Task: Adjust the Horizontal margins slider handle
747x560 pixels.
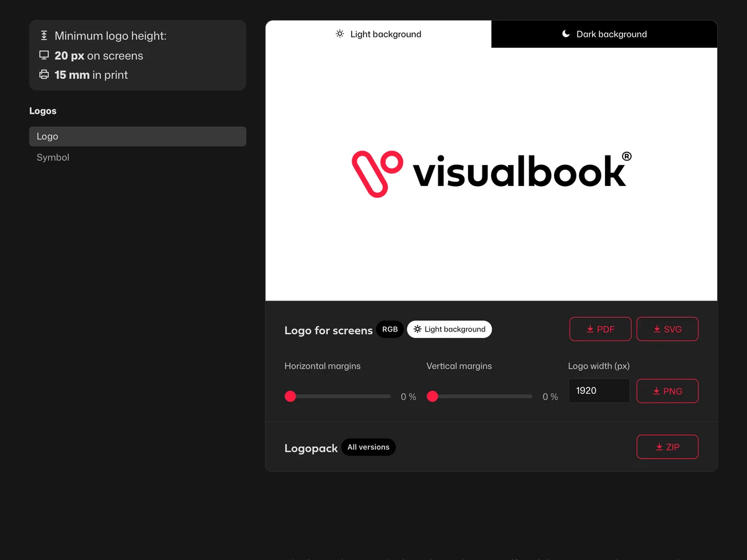Action: pos(290,396)
